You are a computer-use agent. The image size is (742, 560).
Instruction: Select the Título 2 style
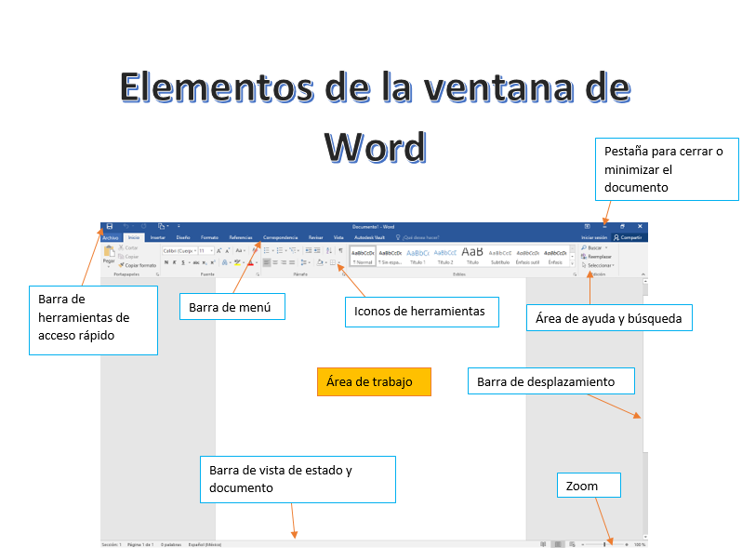point(445,256)
